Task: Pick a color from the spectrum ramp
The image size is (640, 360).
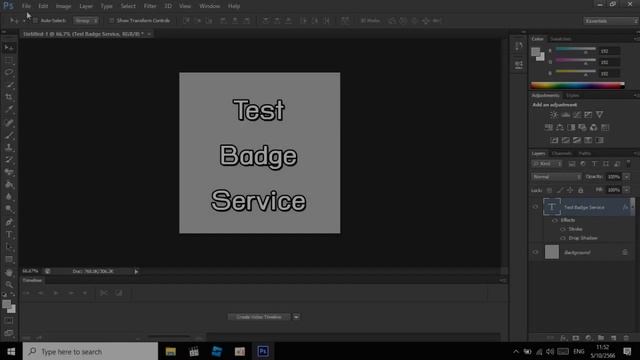Action: (x=577, y=85)
